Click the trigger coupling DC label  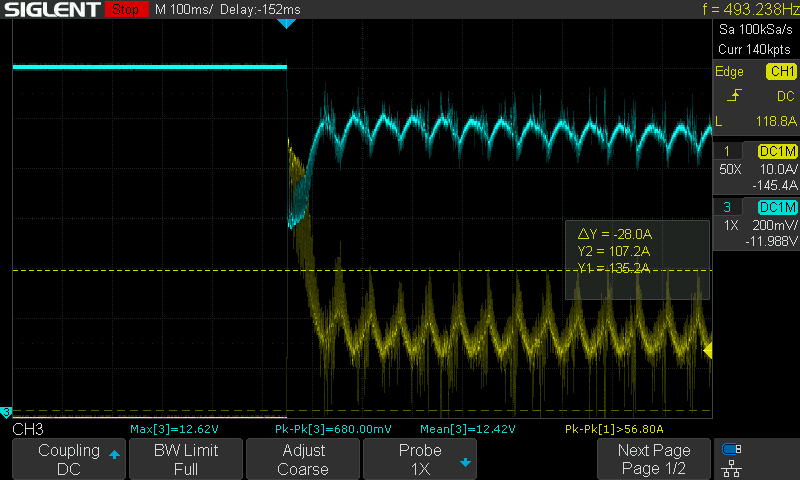786,96
